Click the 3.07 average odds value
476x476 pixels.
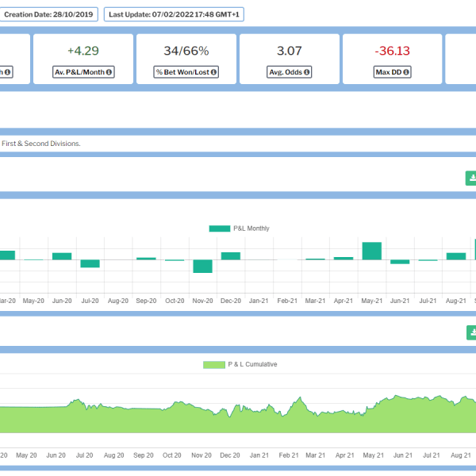(290, 51)
